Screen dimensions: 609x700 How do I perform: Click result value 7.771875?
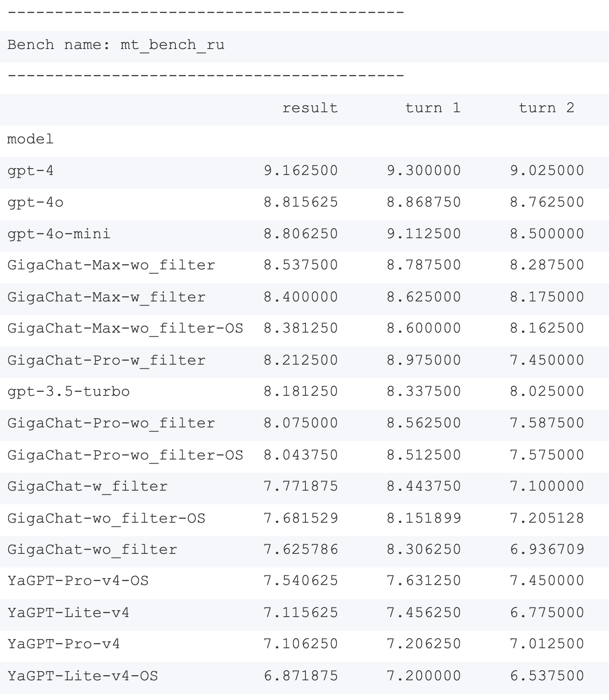pyautogui.click(x=301, y=487)
